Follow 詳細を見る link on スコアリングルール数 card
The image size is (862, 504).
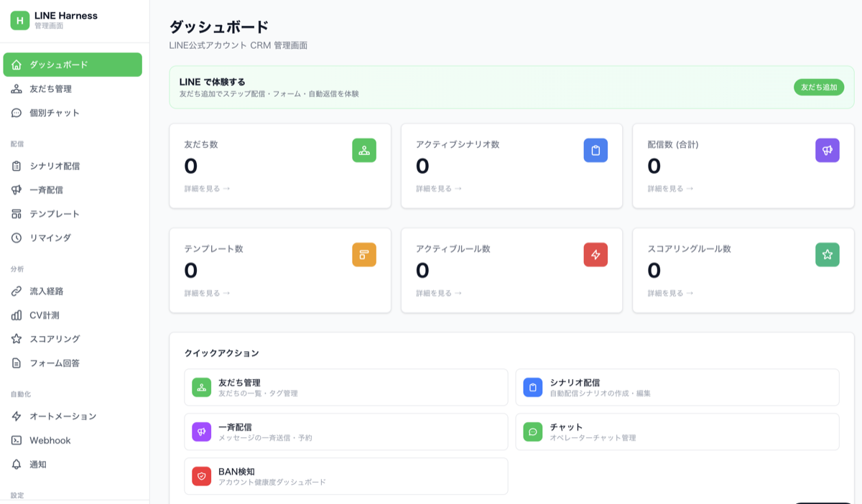tap(668, 293)
